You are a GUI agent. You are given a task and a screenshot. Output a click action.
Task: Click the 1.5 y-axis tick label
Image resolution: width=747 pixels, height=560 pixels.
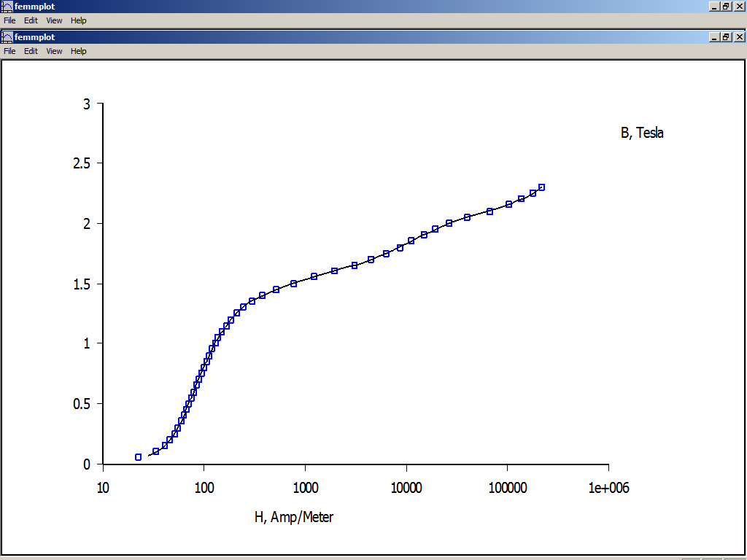(x=81, y=284)
